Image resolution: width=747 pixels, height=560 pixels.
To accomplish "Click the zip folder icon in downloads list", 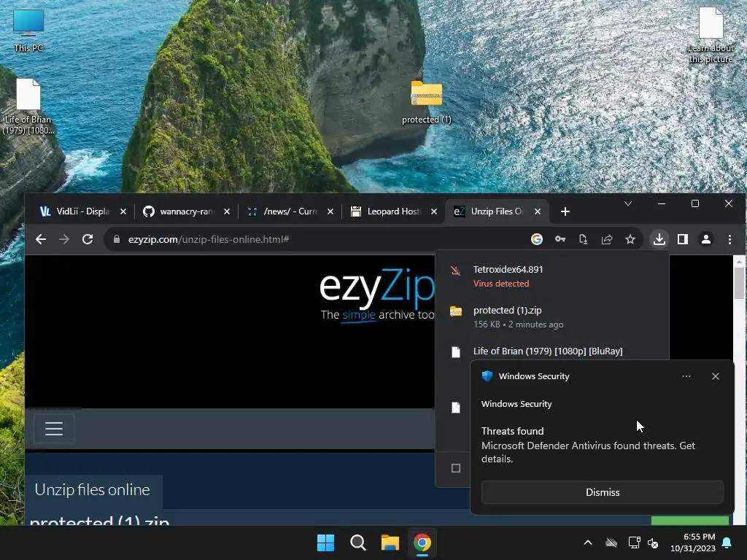I will pos(456,311).
